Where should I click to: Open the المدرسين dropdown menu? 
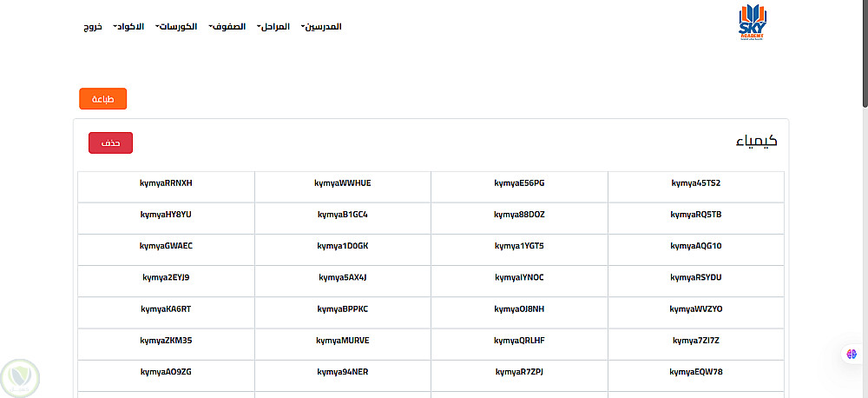[321, 27]
